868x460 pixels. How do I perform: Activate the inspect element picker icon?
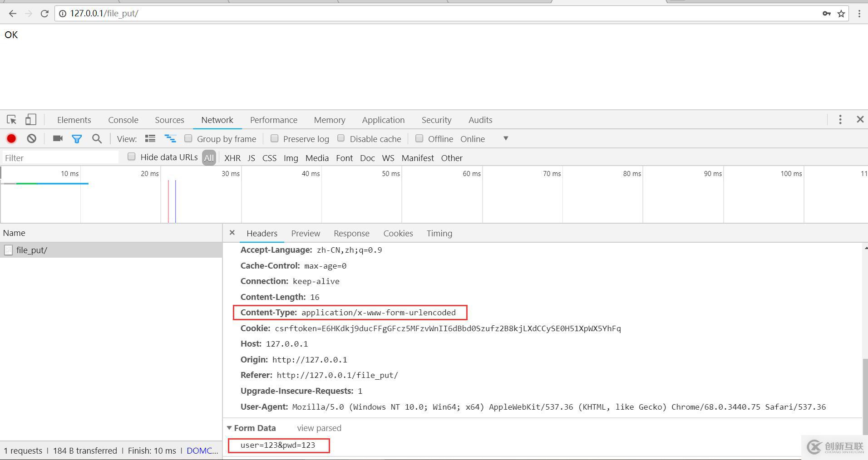point(12,120)
